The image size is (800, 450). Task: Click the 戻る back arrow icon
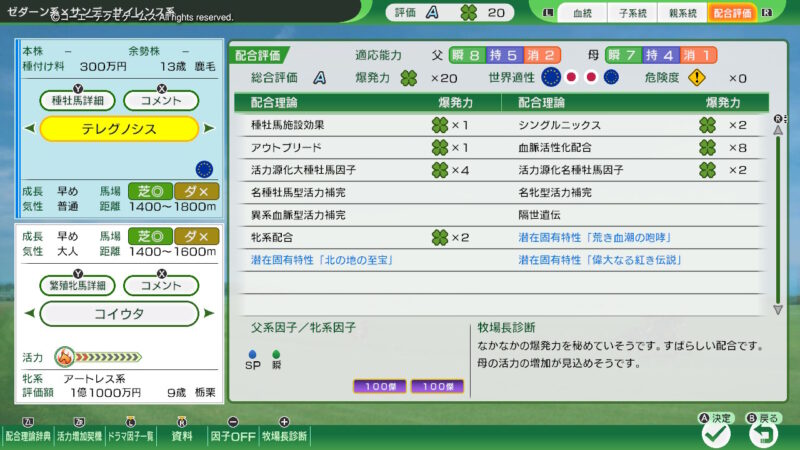764,433
